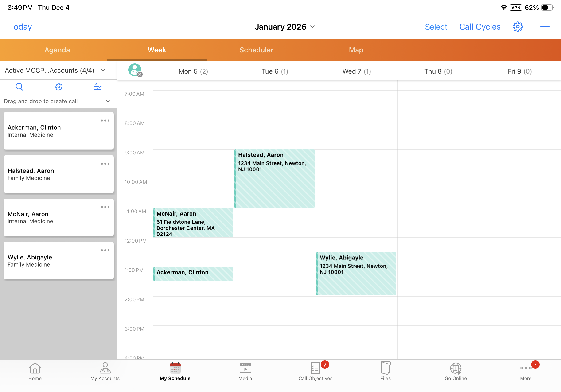Open options menu for Ackerman, Clinton card
Viewport: 561px width, 392px height.
click(x=105, y=121)
